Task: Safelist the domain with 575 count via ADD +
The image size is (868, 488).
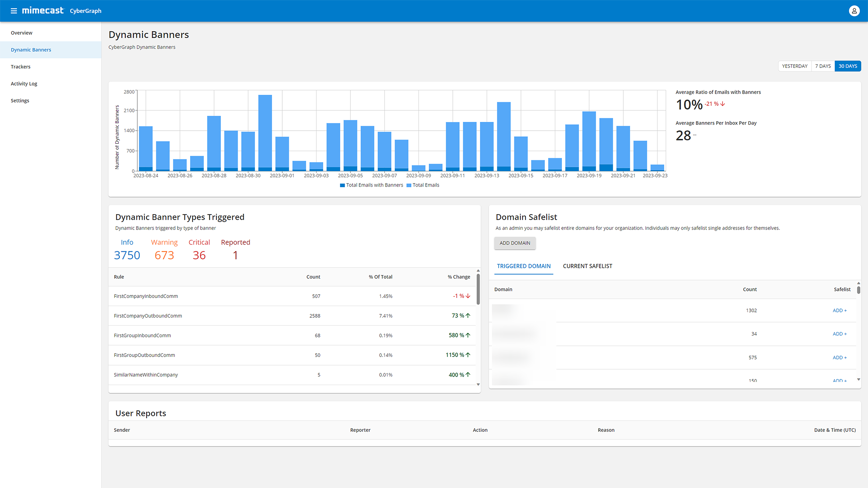Action: tap(839, 357)
